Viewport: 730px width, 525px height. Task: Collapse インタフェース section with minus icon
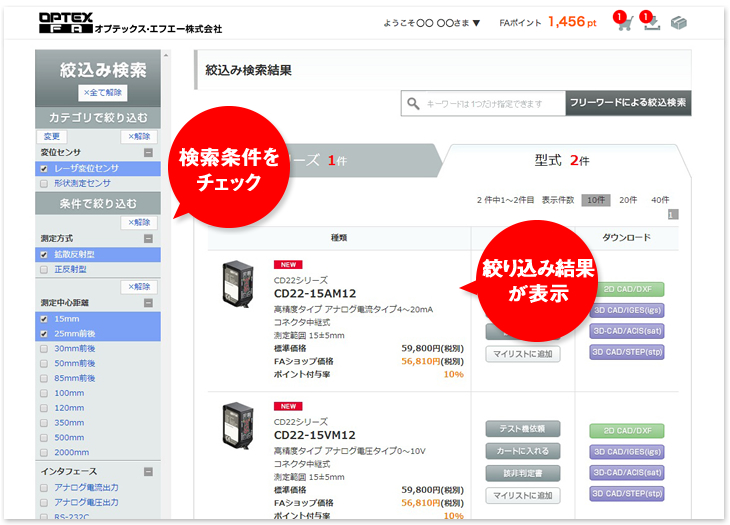coord(148,471)
